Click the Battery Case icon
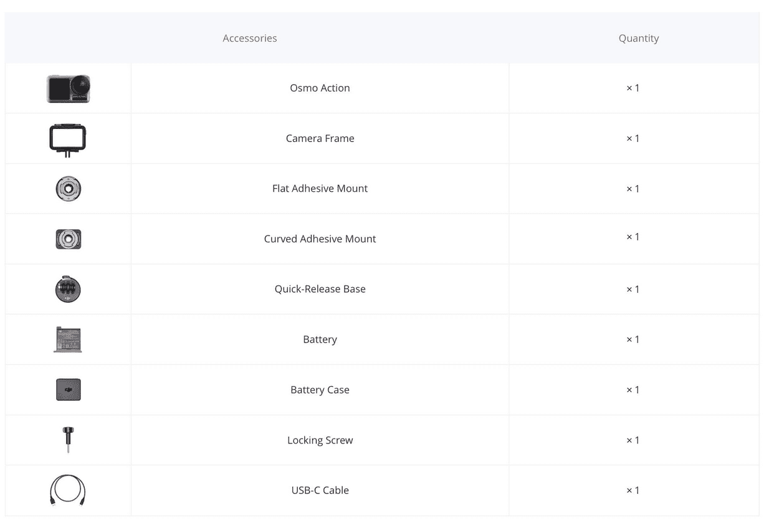This screenshot has height=532, width=769. point(68,389)
